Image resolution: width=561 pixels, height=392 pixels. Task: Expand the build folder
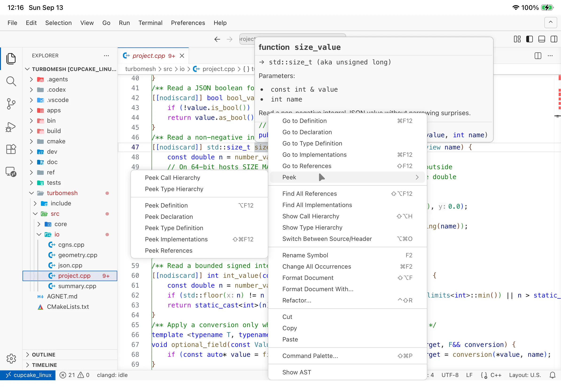pos(70,131)
